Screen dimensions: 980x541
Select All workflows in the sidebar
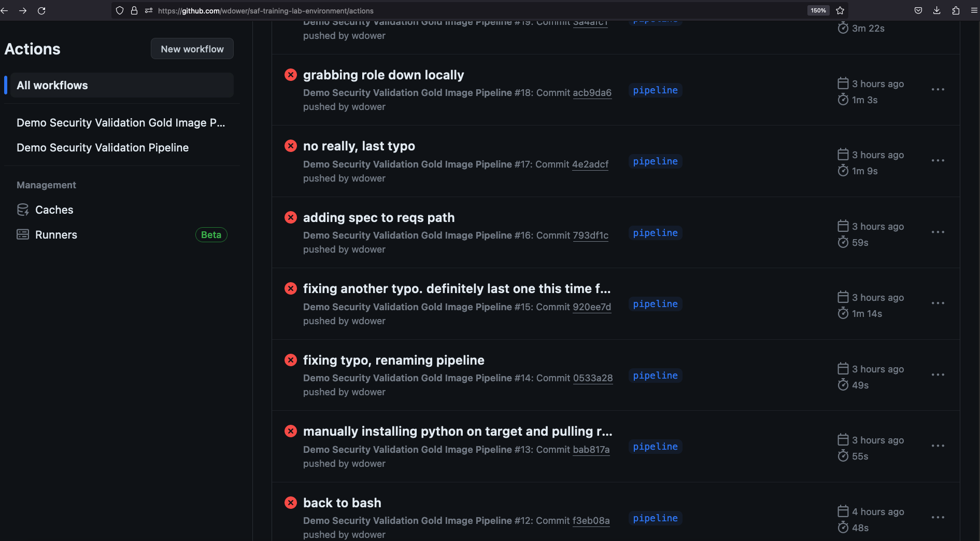click(x=52, y=85)
